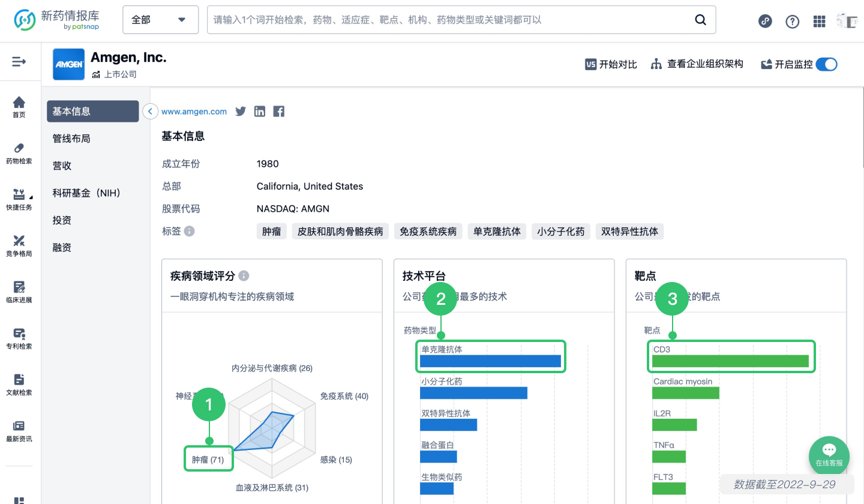Click 免疫系统 (40) radar label

(x=344, y=397)
